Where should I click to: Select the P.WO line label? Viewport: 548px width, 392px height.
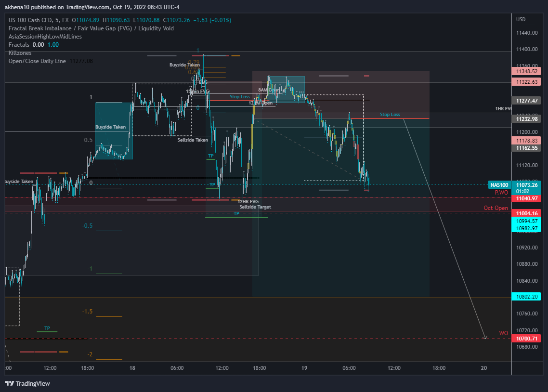click(501, 193)
